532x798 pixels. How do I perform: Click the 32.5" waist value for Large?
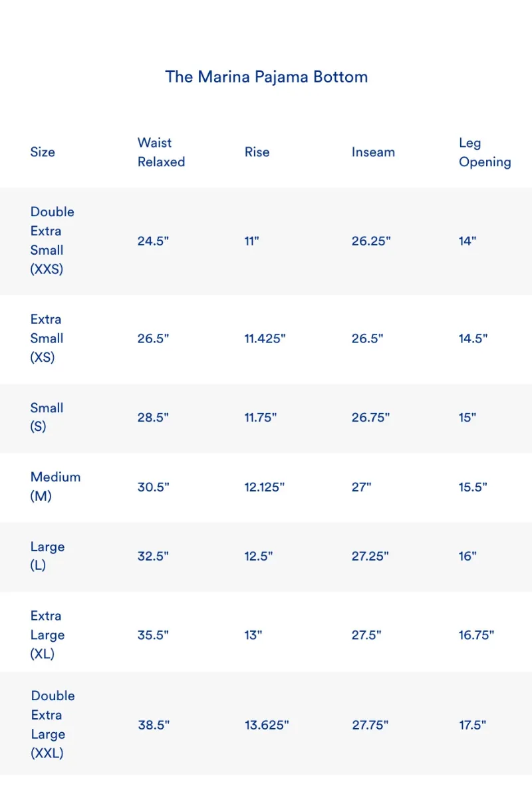tap(153, 556)
